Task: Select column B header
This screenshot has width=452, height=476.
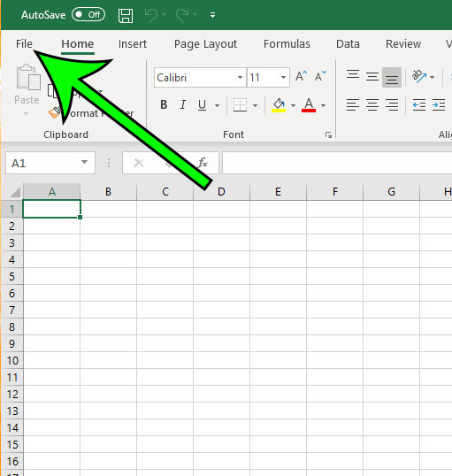Action: coord(109,192)
